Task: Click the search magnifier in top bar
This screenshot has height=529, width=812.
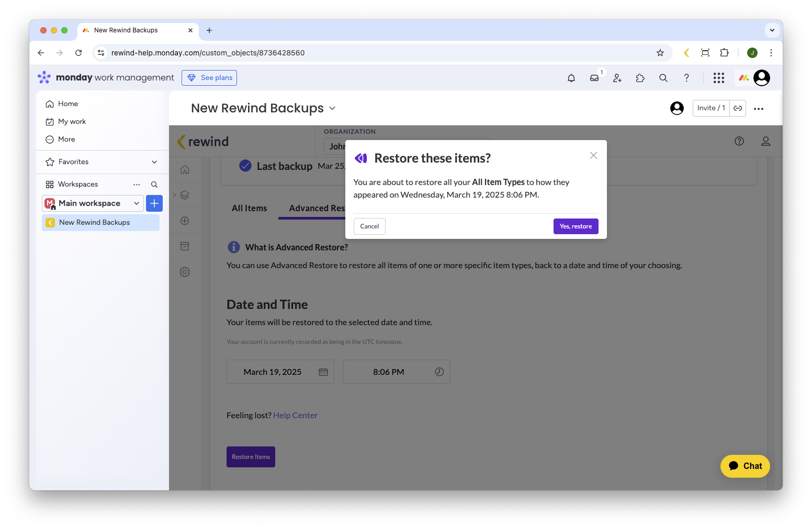Action: (x=663, y=78)
